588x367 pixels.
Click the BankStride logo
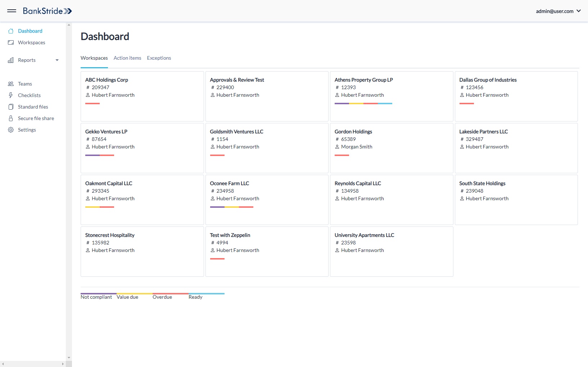click(x=47, y=11)
